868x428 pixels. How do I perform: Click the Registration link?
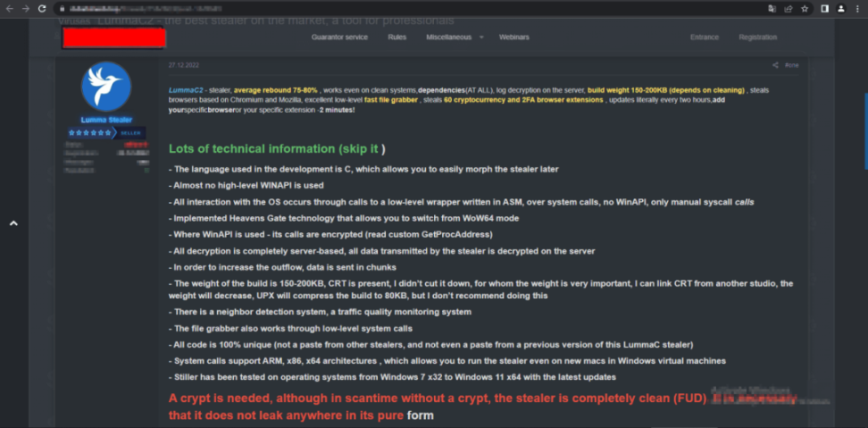tap(758, 38)
